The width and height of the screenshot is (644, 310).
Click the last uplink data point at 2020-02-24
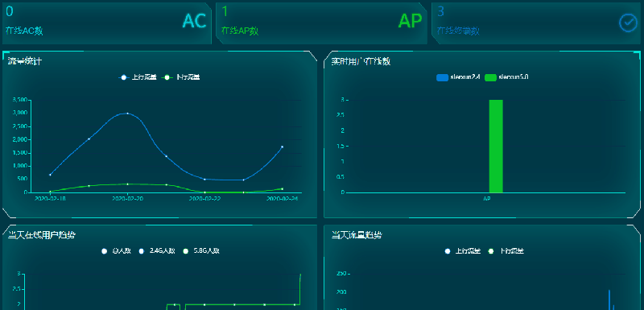(x=283, y=147)
